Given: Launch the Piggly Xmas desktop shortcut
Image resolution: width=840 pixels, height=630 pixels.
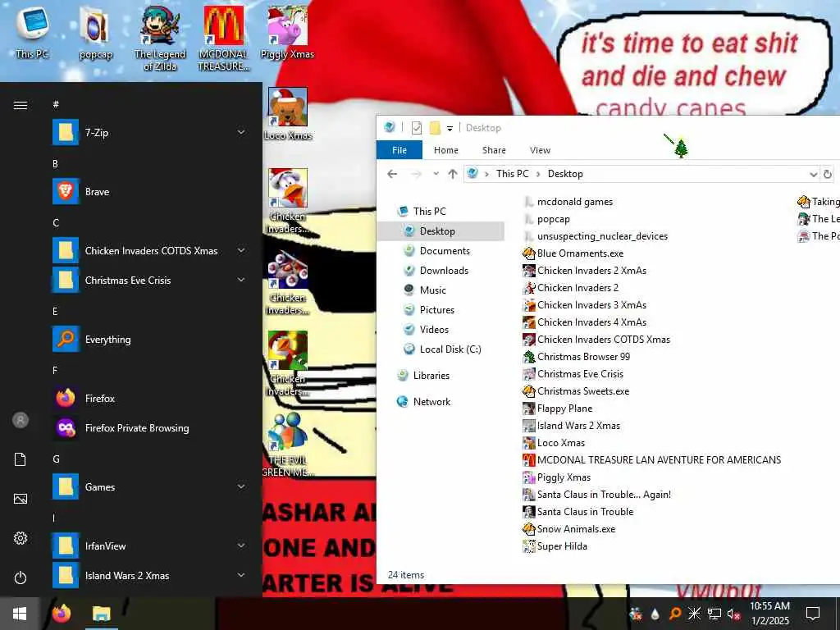Looking at the screenshot, I should [x=287, y=32].
